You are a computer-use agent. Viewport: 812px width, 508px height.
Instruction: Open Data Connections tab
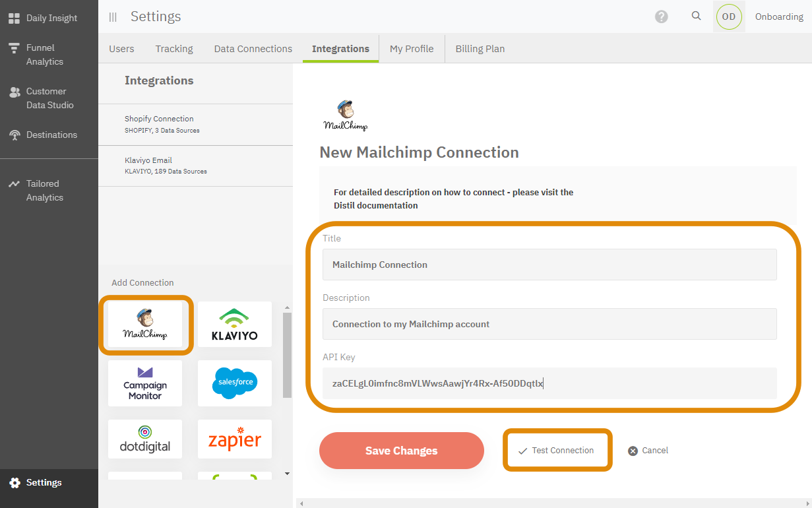click(x=253, y=49)
